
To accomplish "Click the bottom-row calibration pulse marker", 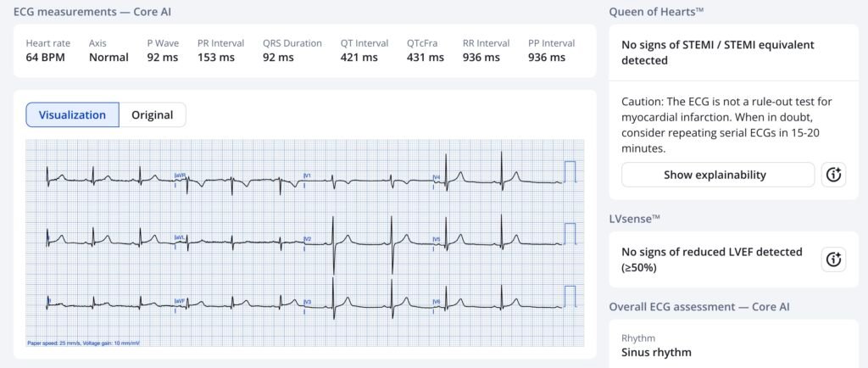I will click(x=570, y=295).
